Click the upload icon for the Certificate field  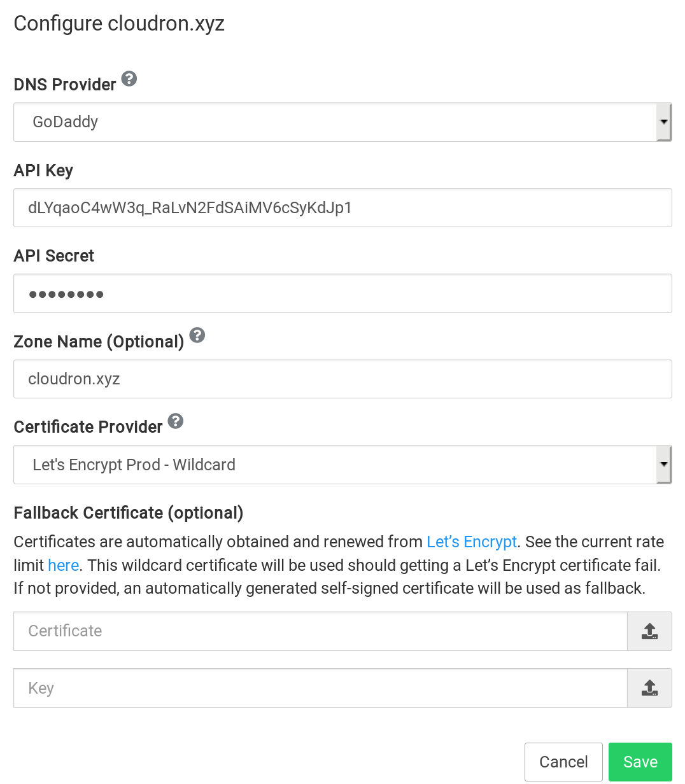649,631
